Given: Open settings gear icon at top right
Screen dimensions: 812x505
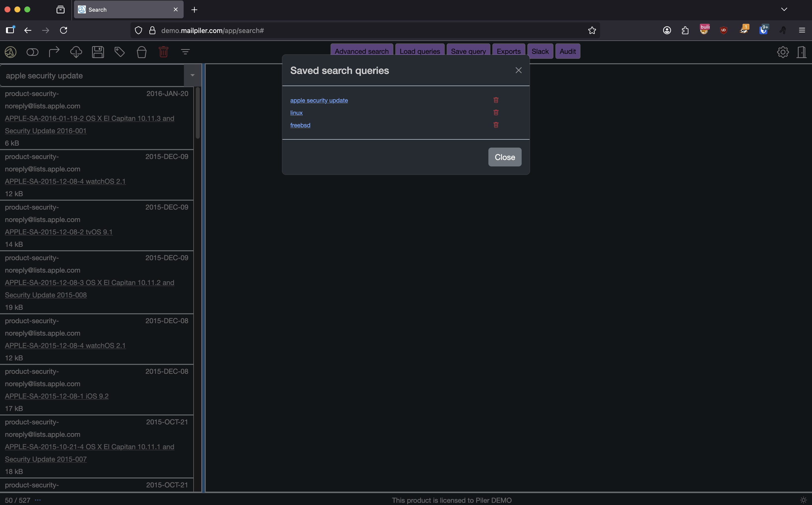Looking at the screenshot, I should [x=783, y=52].
